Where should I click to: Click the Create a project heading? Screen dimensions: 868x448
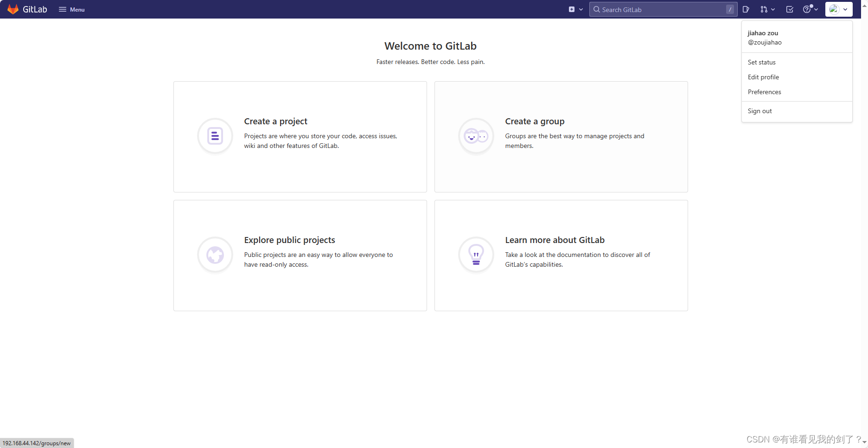tap(275, 121)
